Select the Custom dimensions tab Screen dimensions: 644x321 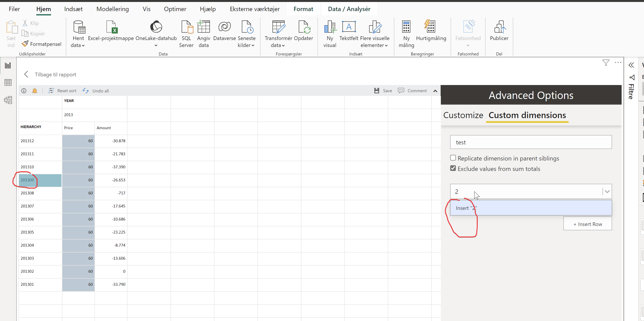527,115
